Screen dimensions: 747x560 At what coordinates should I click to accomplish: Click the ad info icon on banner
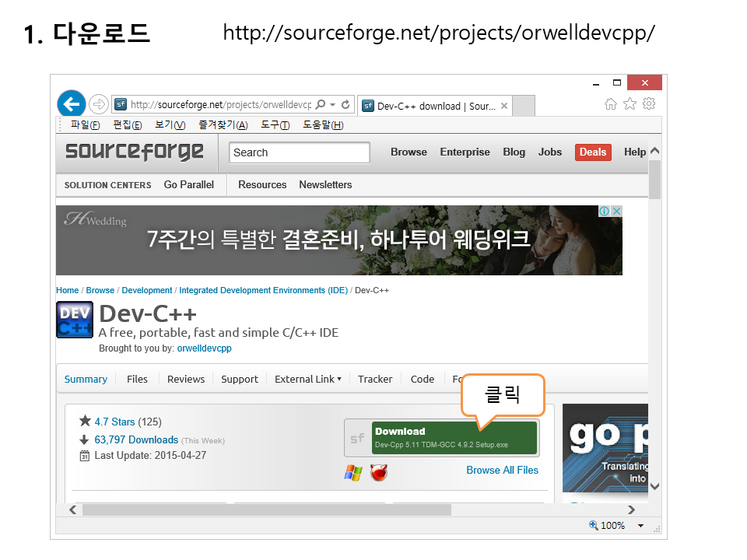(x=604, y=211)
